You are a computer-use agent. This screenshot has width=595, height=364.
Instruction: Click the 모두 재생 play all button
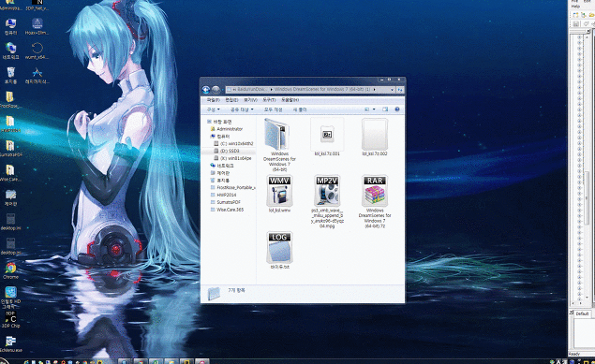[274, 109]
